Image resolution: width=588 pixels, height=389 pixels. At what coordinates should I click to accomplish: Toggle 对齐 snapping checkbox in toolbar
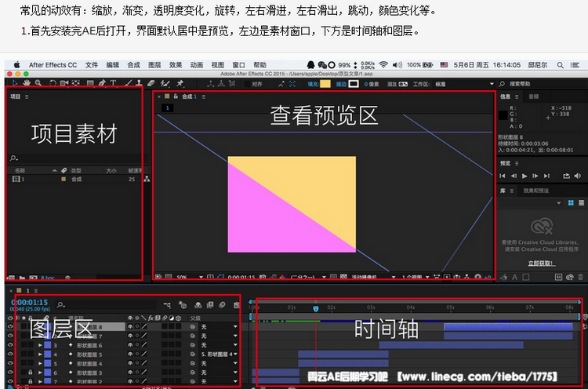click(x=247, y=84)
